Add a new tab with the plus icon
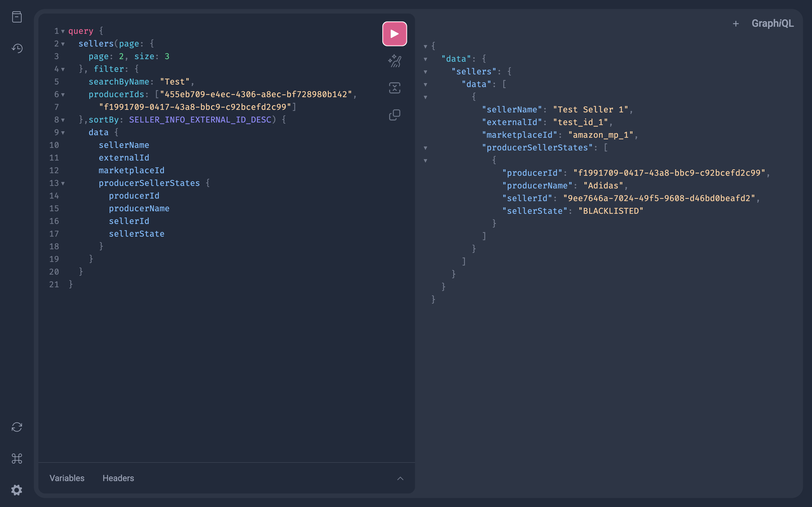812x507 pixels. coord(736,23)
